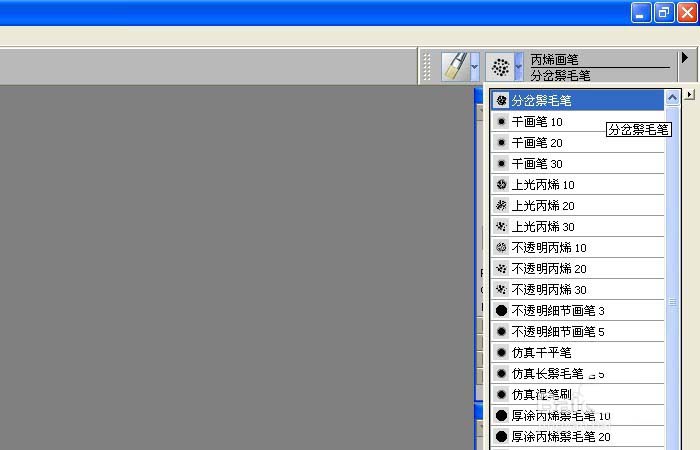Open the brush variant dropdown arrow

tap(519, 67)
